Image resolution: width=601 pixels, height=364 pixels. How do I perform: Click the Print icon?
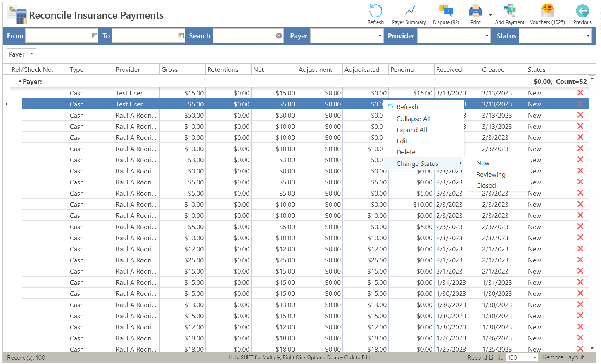[x=475, y=12]
